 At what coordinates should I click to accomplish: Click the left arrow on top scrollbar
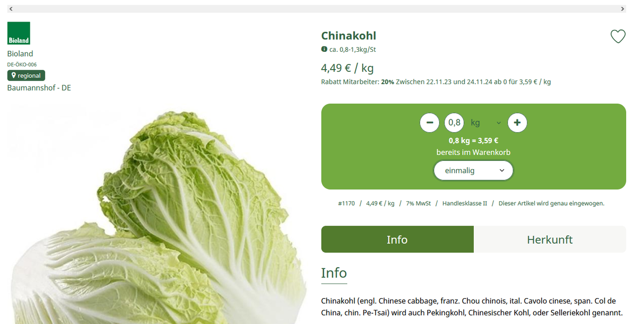[11, 9]
